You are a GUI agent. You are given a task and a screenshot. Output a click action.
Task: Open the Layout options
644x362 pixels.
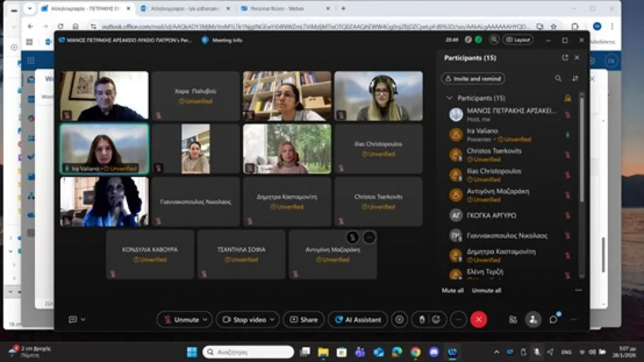(x=518, y=40)
